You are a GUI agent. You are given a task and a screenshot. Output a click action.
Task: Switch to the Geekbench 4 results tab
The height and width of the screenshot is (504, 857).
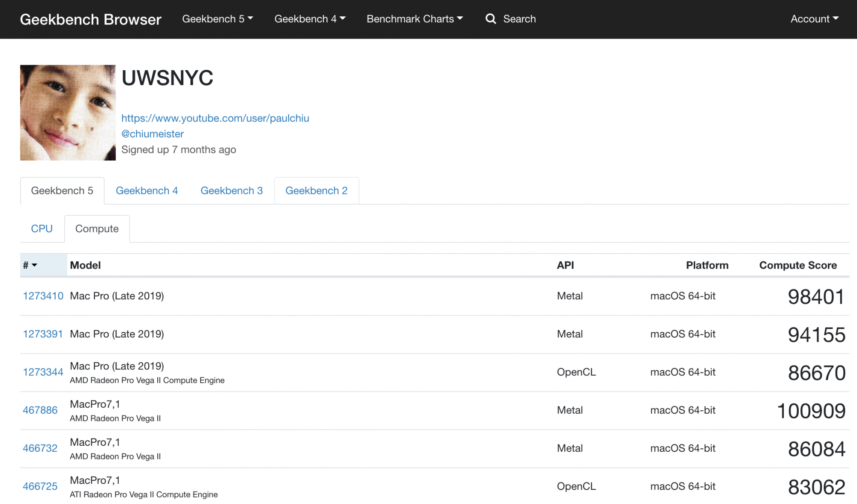pyautogui.click(x=147, y=191)
